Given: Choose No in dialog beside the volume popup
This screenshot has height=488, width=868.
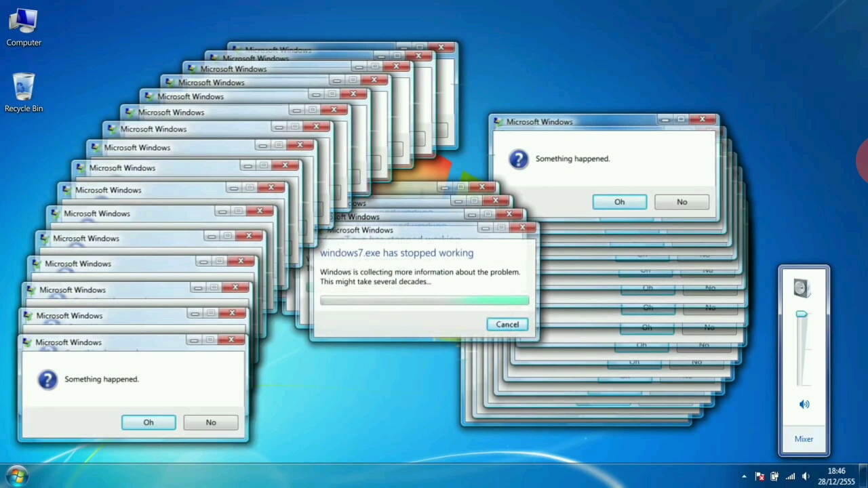Looking at the screenshot, I should coord(682,202).
